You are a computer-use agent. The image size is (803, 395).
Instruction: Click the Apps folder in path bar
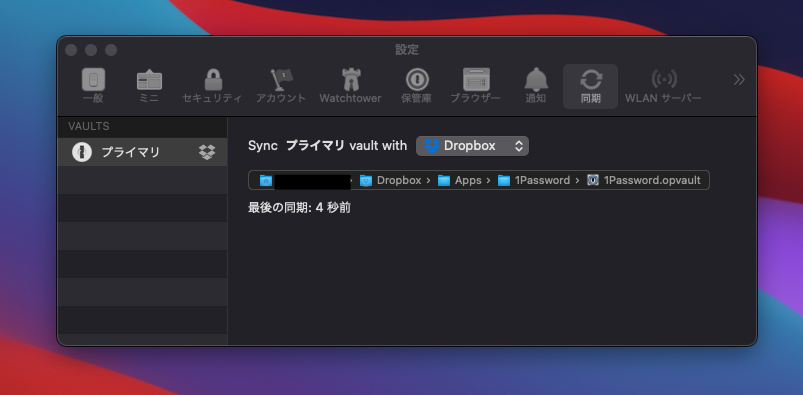click(x=459, y=180)
